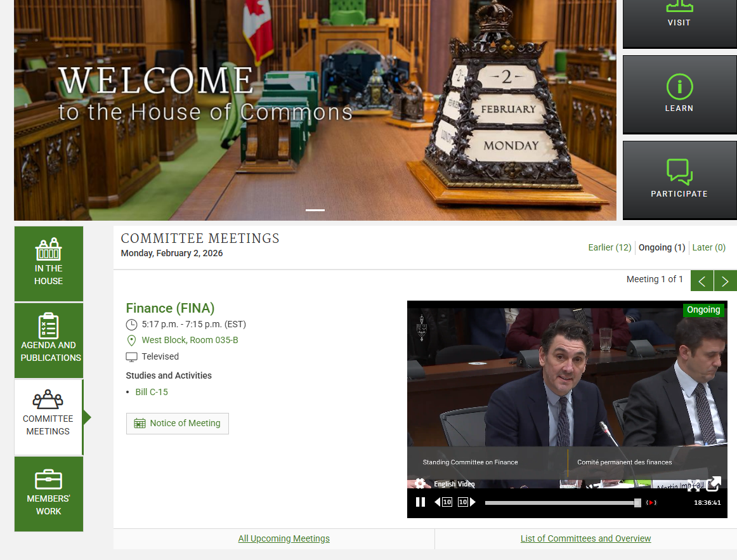The width and height of the screenshot is (737, 560).
Task: Pause the Finance committee video
Action: point(420,502)
